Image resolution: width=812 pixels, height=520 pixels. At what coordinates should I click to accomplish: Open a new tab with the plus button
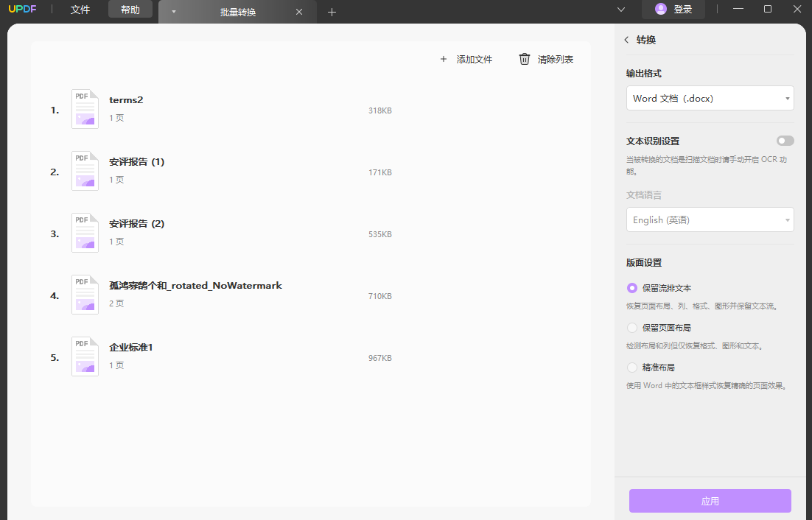(332, 12)
